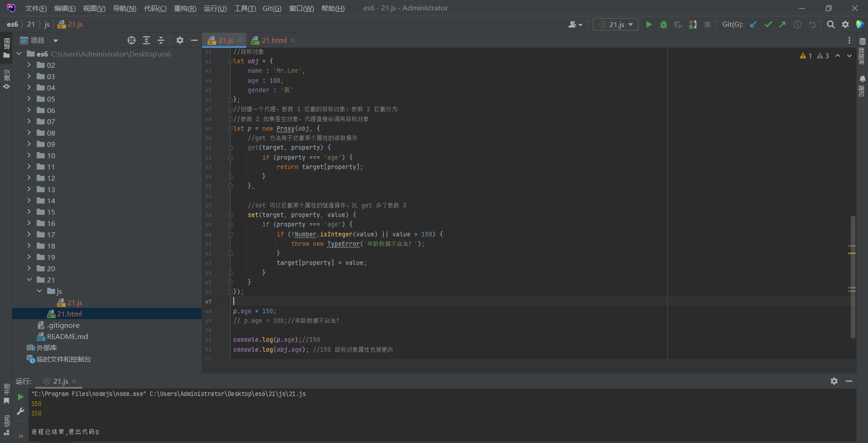Open the 编辑(E) menu
The width and height of the screenshot is (868, 443).
pyautogui.click(x=65, y=8)
